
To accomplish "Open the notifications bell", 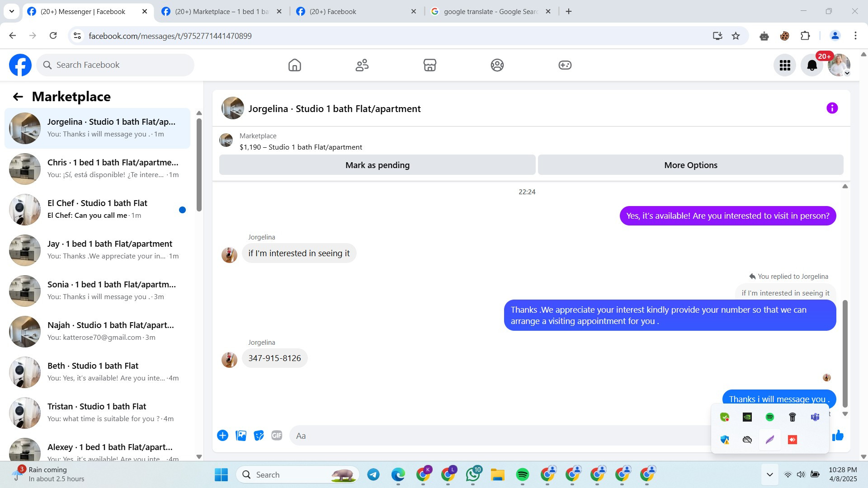I will click(x=812, y=66).
